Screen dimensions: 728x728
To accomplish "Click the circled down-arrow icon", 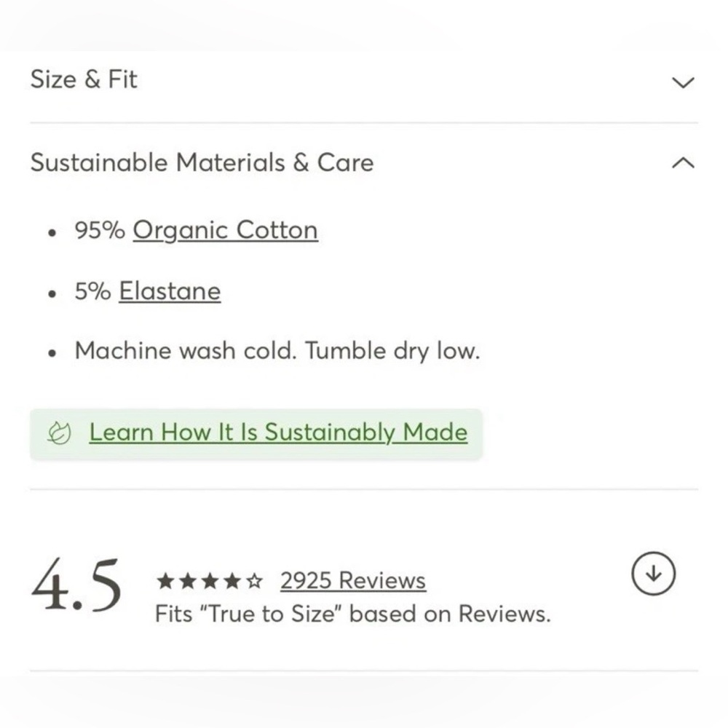I will [653, 574].
